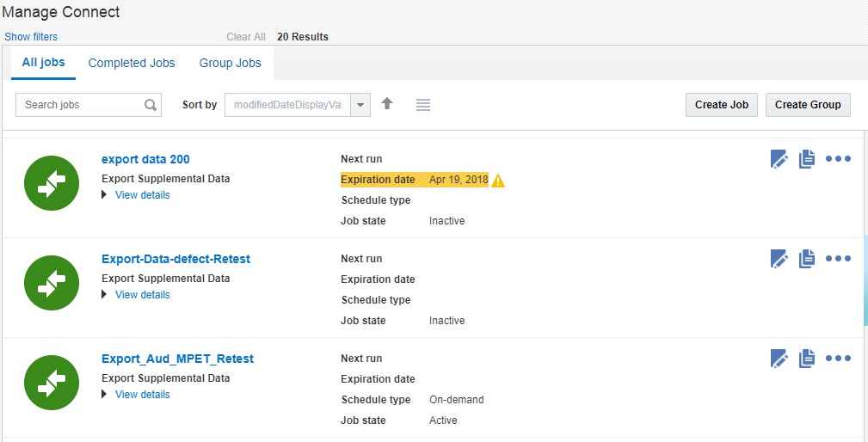Duplicate the Export-Data-defect-Retest job
The image size is (868, 442).
pos(806,259)
